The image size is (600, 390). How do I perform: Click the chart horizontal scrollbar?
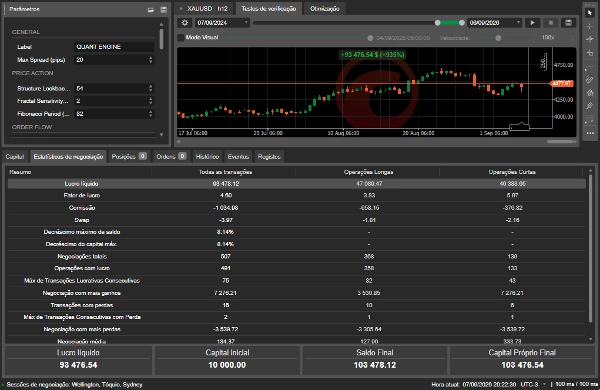[x=559, y=142]
